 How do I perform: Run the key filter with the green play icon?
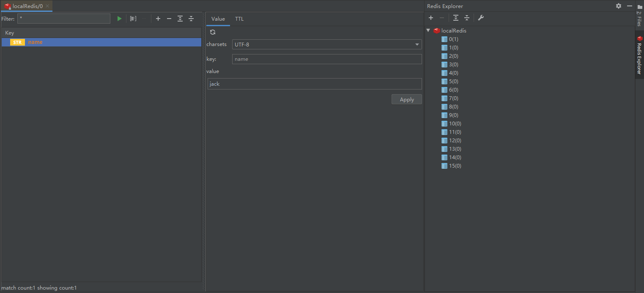tap(120, 19)
